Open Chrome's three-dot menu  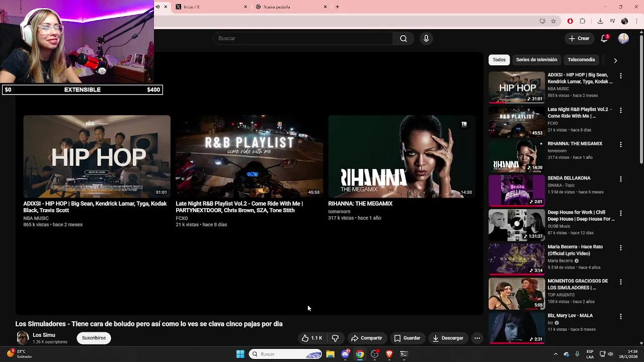(x=636, y=21)
